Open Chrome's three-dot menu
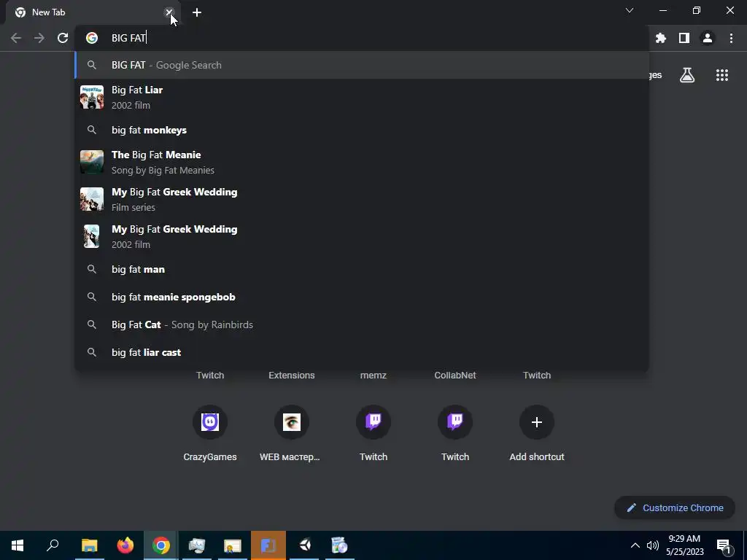747x560 pixels. pyautogui.click(x=731, y=38)
